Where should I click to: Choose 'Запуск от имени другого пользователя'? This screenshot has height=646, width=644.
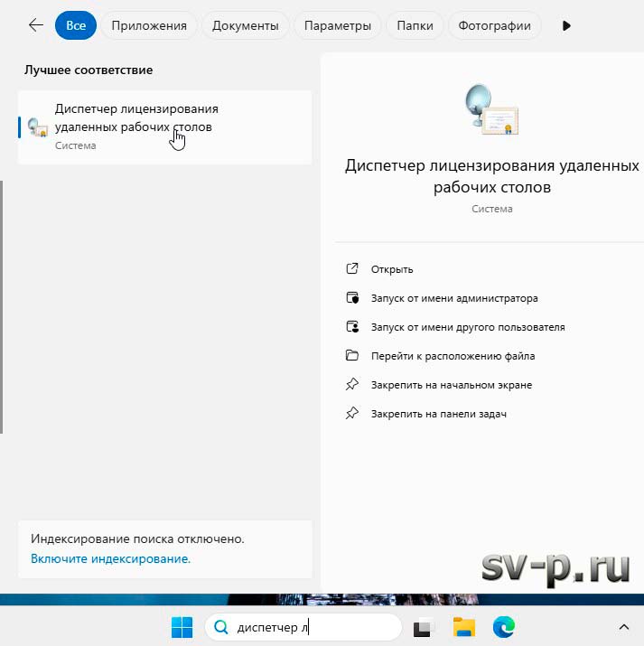[467, 327]
